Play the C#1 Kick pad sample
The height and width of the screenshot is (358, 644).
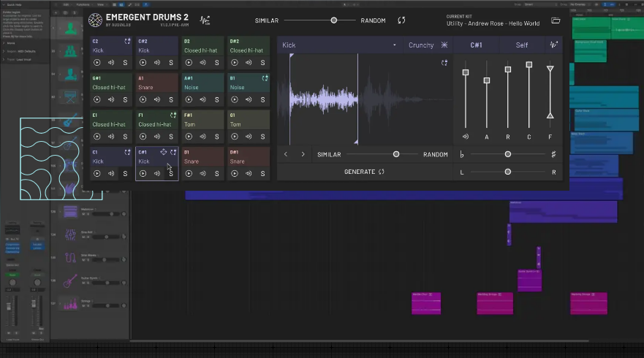[x=143, y=174]
